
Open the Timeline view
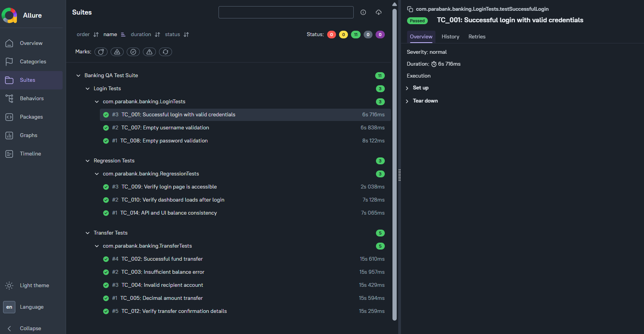click(x=31, y=154)
